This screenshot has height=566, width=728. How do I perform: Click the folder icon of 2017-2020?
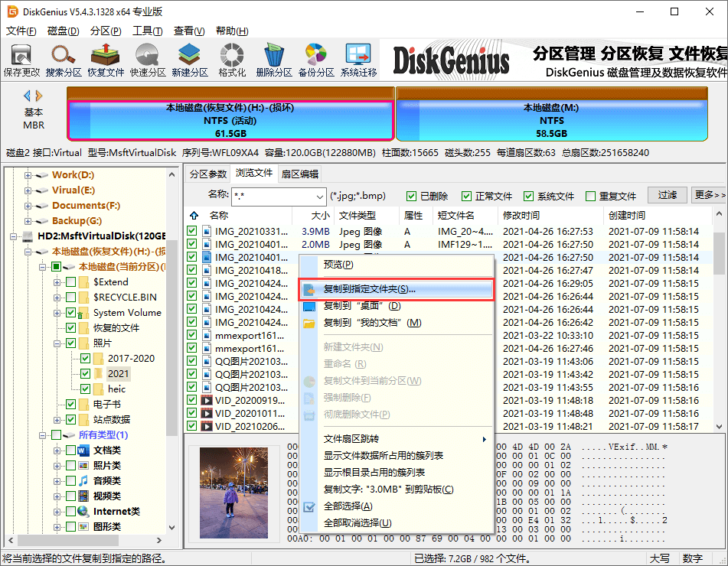99,359
